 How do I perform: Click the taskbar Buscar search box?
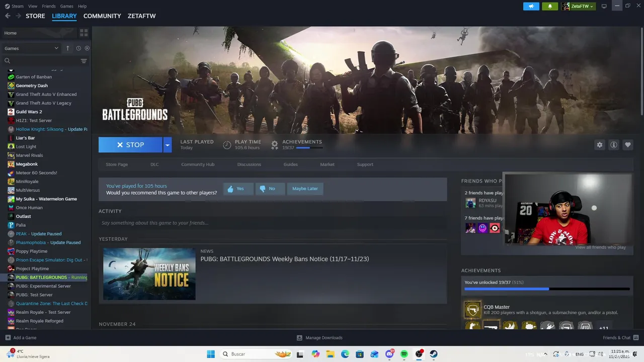pos(257,354)
